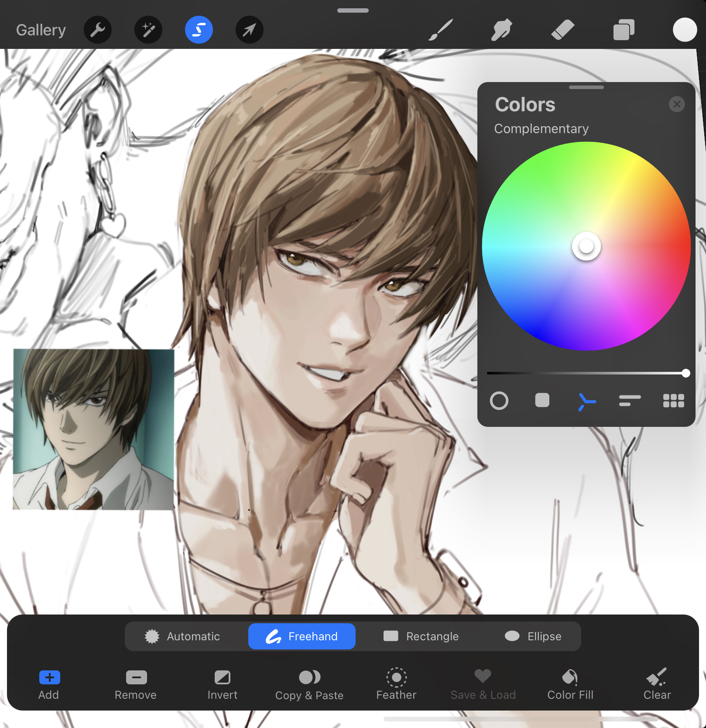Viewport: 706px width, 728px height.
Task: Click the pill handle above the toolbar
Action: pos(353,10)
